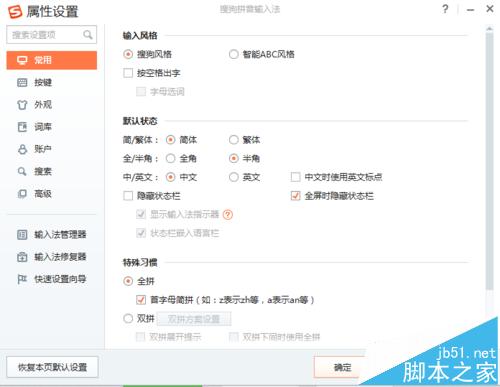Image resolution: width=500 pixels, height=387 pixels.
Task: Enable 按空格出字 checkbox
Action: pyautogui.click(x=128, y=73)
